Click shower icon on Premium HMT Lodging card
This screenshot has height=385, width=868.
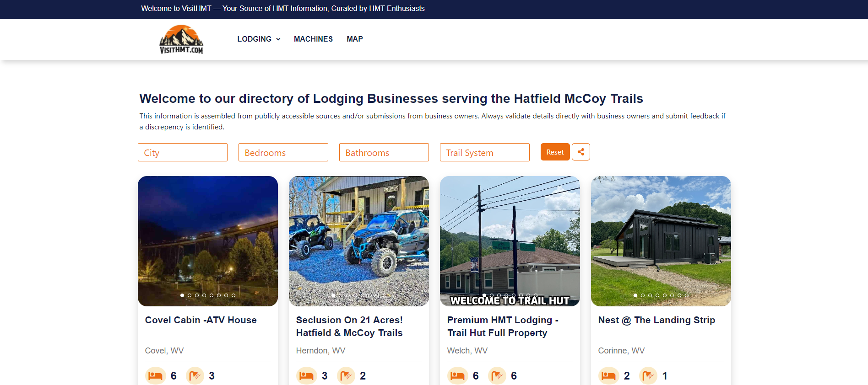[x=497, y=376]
